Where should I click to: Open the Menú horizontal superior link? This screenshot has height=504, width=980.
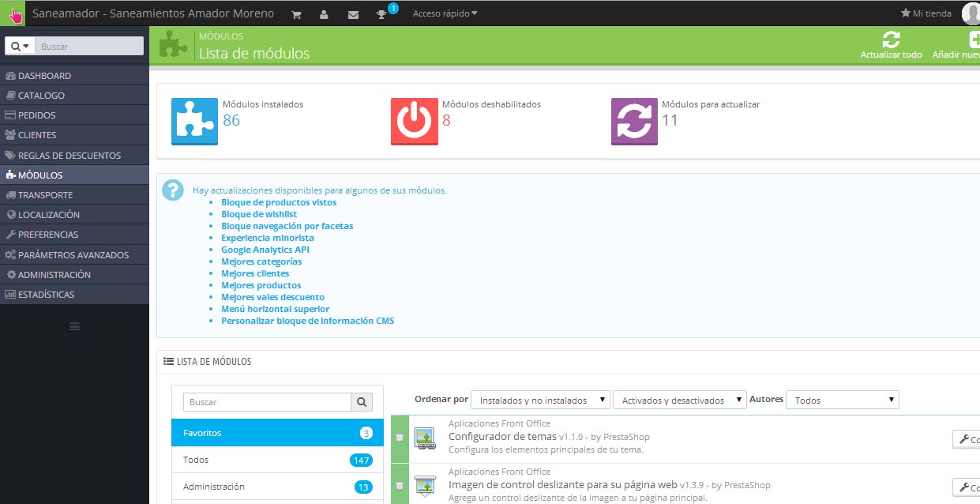tap(276, 309)
